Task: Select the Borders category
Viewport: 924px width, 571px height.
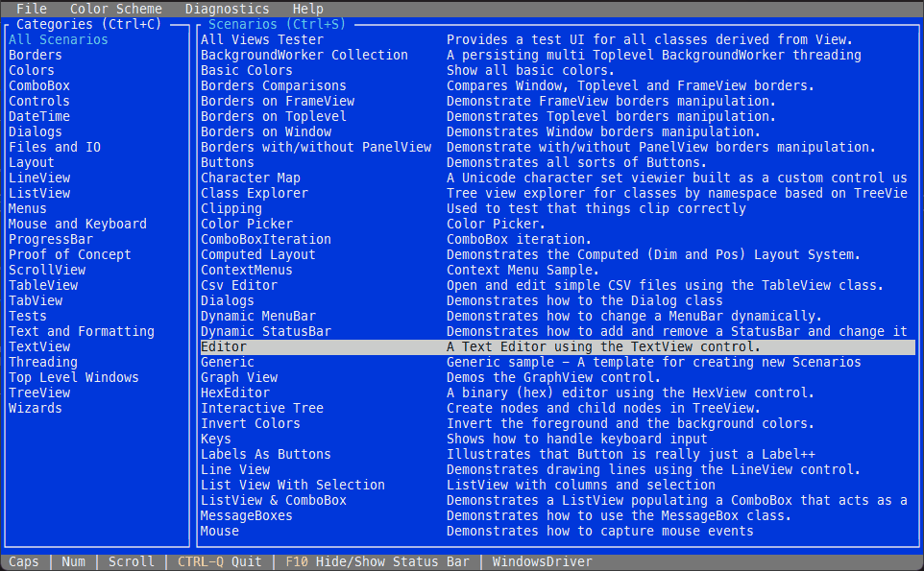Action: pyautogui.click(x=35, y=55)
